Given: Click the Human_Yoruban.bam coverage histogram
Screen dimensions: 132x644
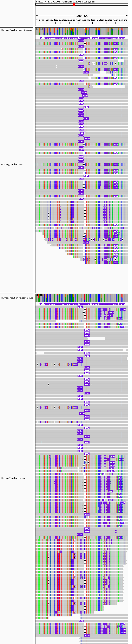Looking at the screenshot, I should (x=82, y=31).
